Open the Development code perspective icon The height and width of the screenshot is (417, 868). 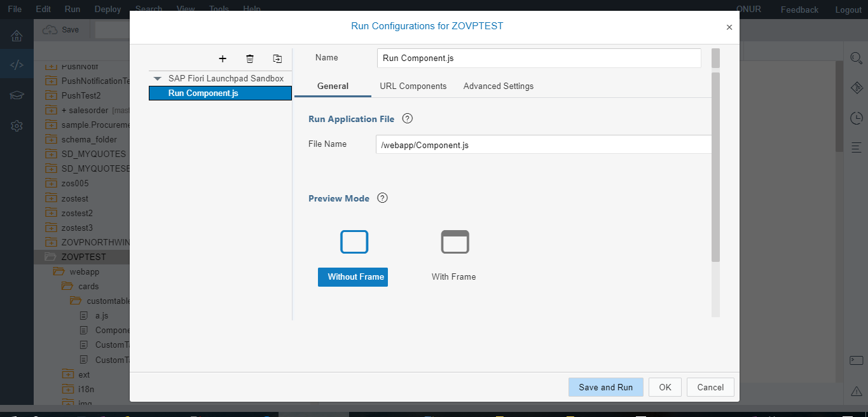(17, 64)
